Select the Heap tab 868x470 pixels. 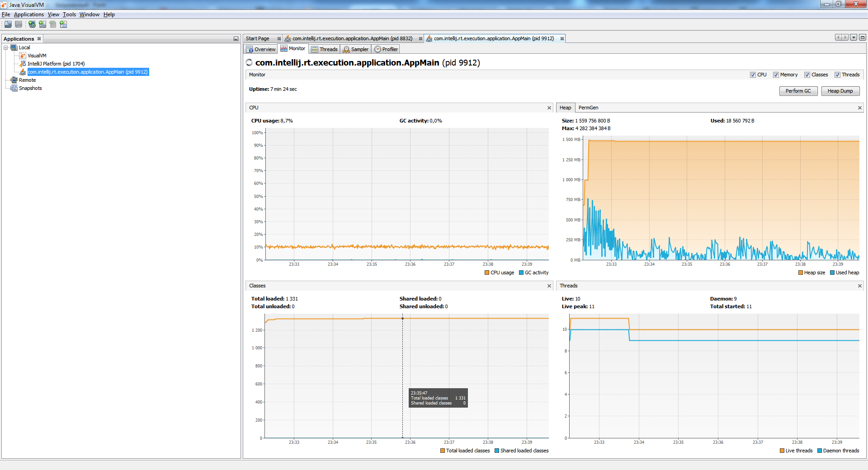[x=565, y=108]
